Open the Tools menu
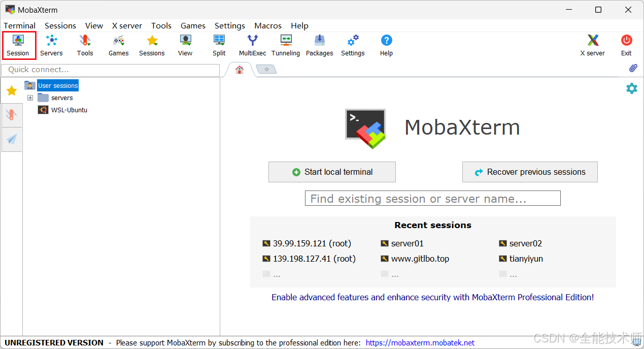 click(161, 25)
